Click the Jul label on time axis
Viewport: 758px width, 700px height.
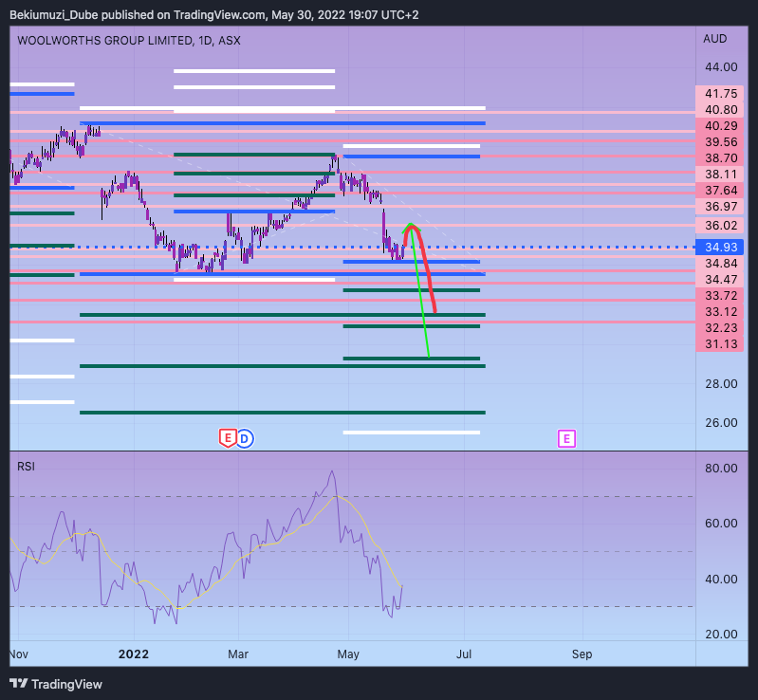[x=464, y=654]
